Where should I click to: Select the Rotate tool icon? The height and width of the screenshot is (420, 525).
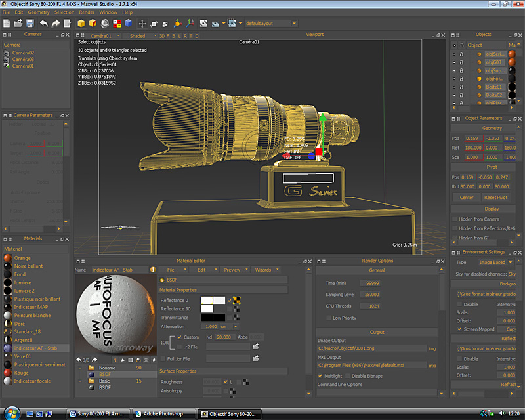pyautogui.click(x=154, y=24)
